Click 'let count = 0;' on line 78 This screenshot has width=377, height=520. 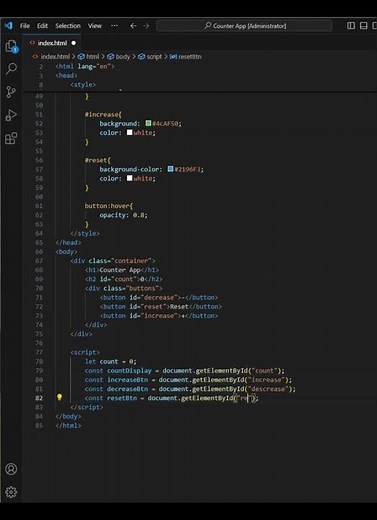[x=111, y=361]
